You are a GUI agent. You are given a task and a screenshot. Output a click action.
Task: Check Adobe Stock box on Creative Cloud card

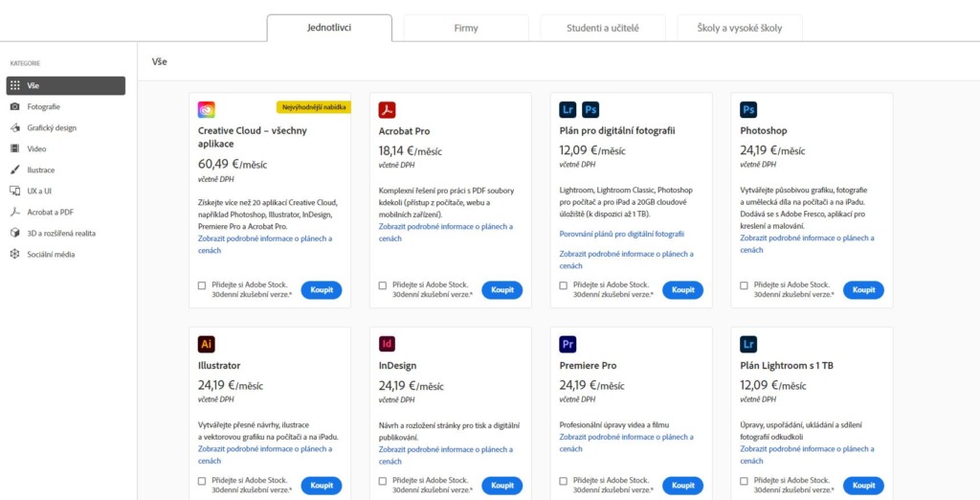pos(202,285)
